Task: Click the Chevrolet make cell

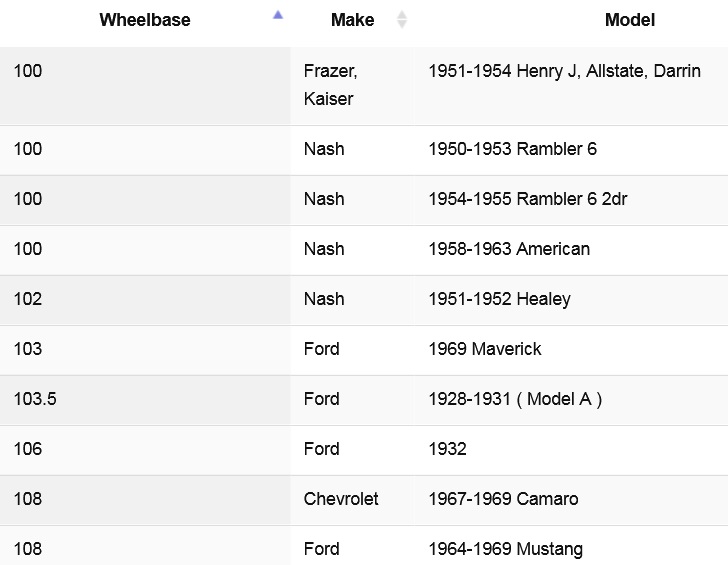Action: click(341, 499)
